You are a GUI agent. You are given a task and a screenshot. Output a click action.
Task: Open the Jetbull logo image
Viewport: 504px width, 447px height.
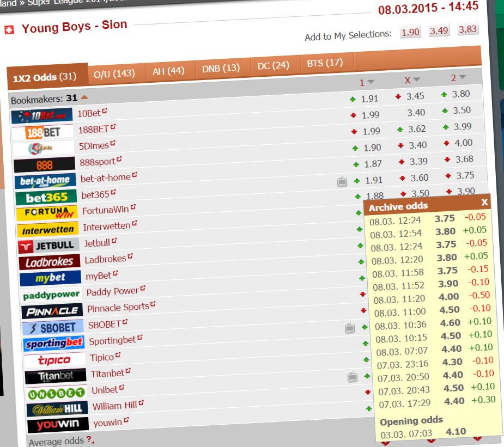click(x=49, y=246)
